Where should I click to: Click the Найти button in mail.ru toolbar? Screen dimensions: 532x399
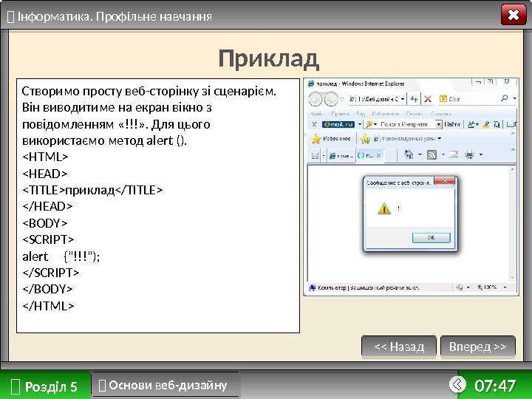(x=452, y=125)
